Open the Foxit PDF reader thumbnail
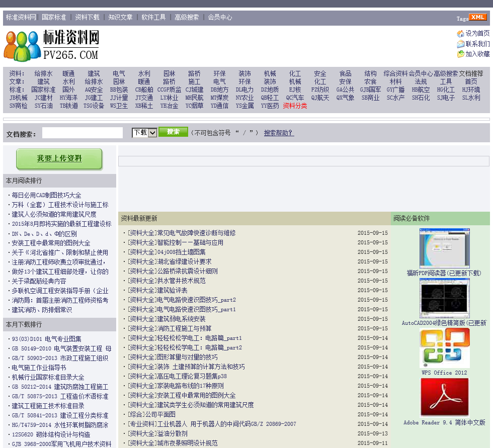This screenshot has height=448, width=493. pyautogui.click(x=444, y=248)
